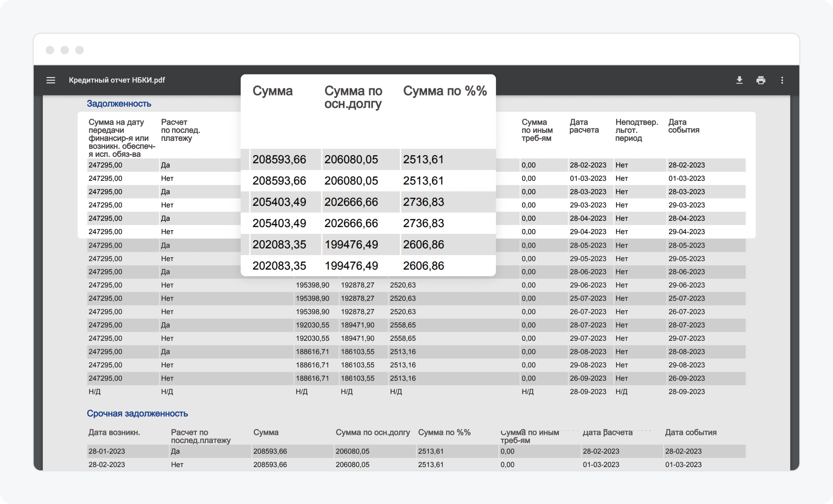This screenshot has width=833, height=504.
Task: Click the gray dot nearest Кредитный отчет НБКИ.pdf title
Action: 79,50
